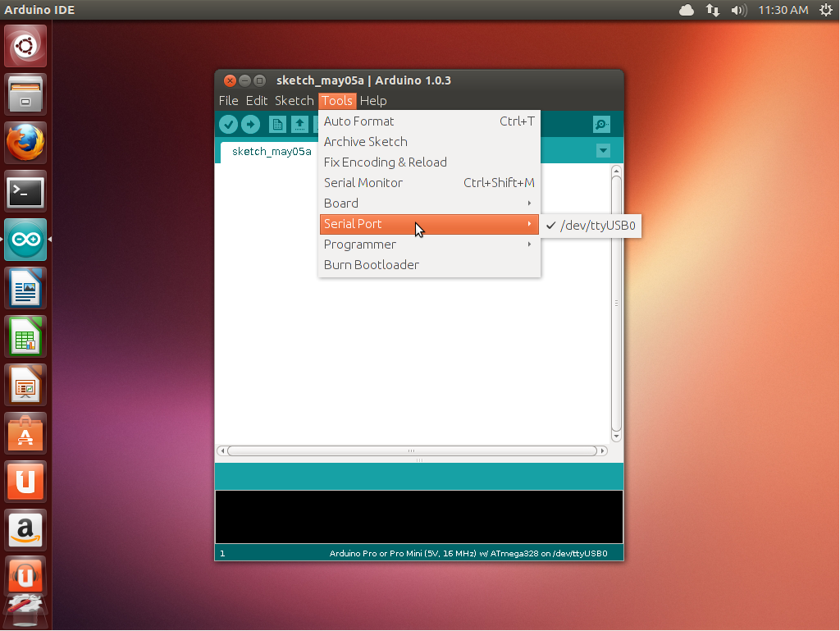Click the New sketch toolbar icon
This screenshot has height=631, width=840.
(277, 124)
